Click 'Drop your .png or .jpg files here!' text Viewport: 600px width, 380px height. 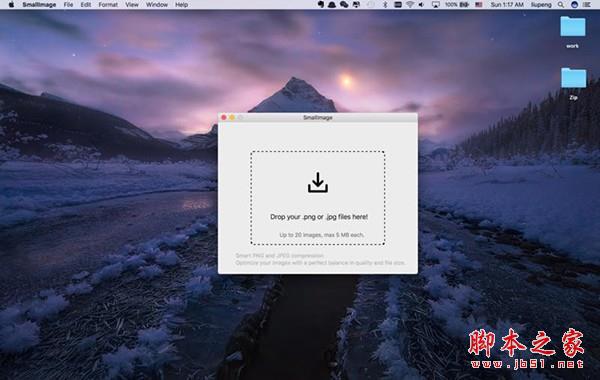(x=319, y=217)
